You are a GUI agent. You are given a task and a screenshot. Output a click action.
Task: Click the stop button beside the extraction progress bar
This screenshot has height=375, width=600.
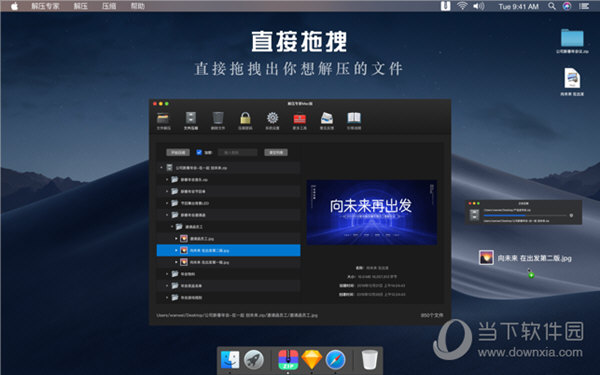click(x=571, y=215)
